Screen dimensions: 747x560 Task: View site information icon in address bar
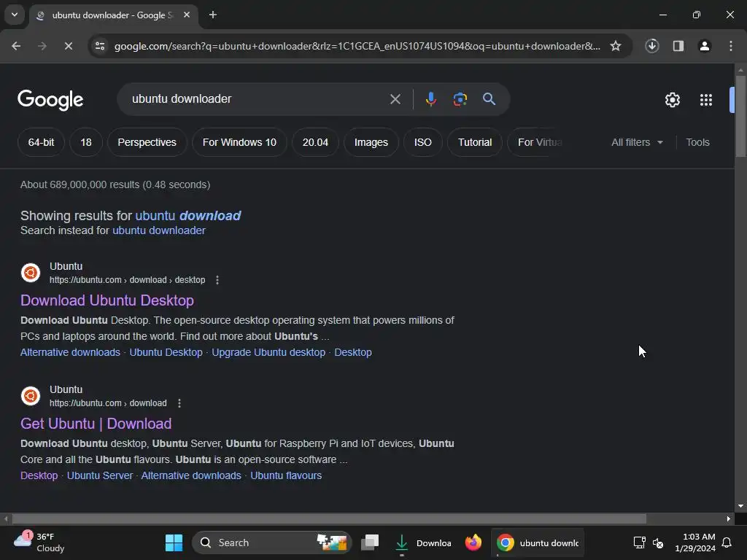[x=100, y=46]
